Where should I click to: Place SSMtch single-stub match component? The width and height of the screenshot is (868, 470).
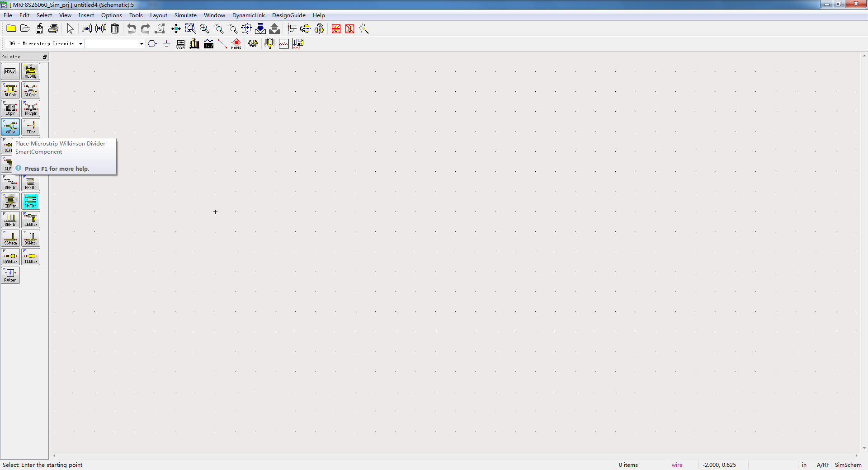[x=10, y=238]
